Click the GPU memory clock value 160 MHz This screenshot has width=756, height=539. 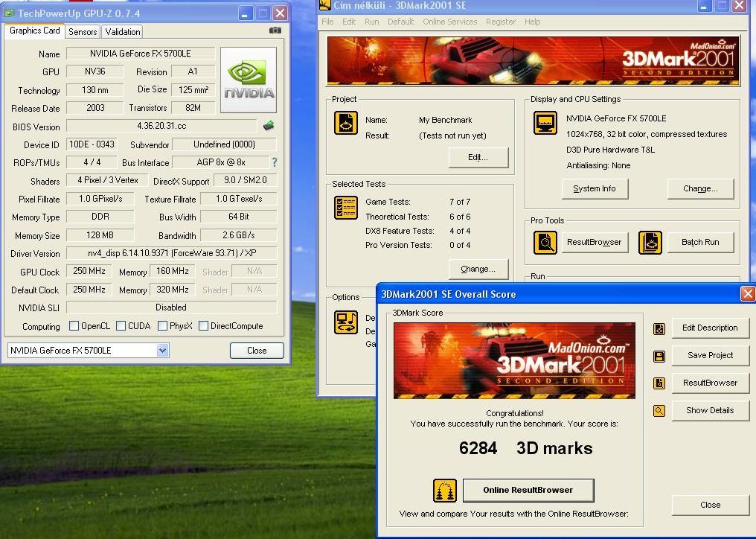pyautogui.click(x=173, y=271)
